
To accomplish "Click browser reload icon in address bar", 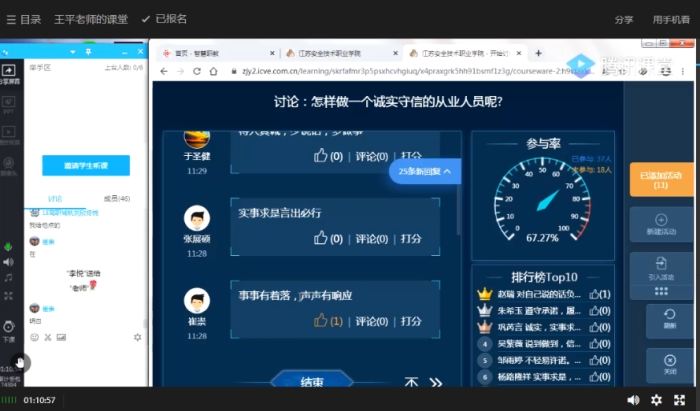I will (196, 71).
